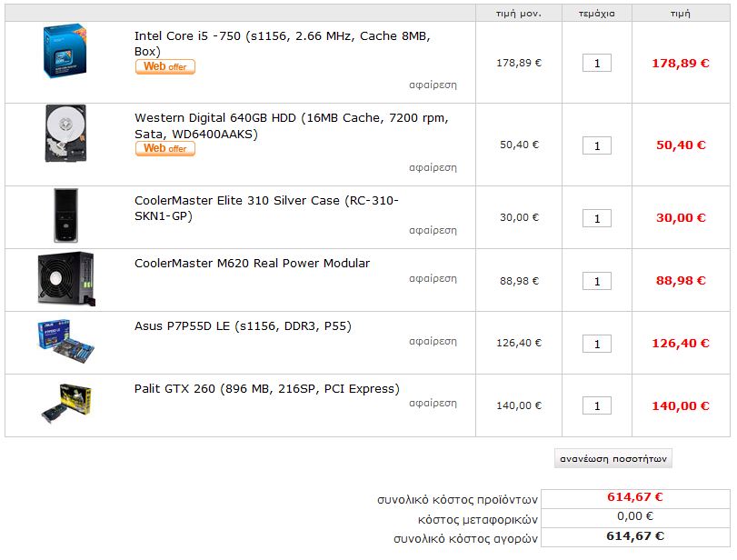Image resolution: width=737 pixels, height=560 pixels.
Task: Focus the quantity field for Palit GTX 260
Action: pyautogui.click(x=597, y=405)
